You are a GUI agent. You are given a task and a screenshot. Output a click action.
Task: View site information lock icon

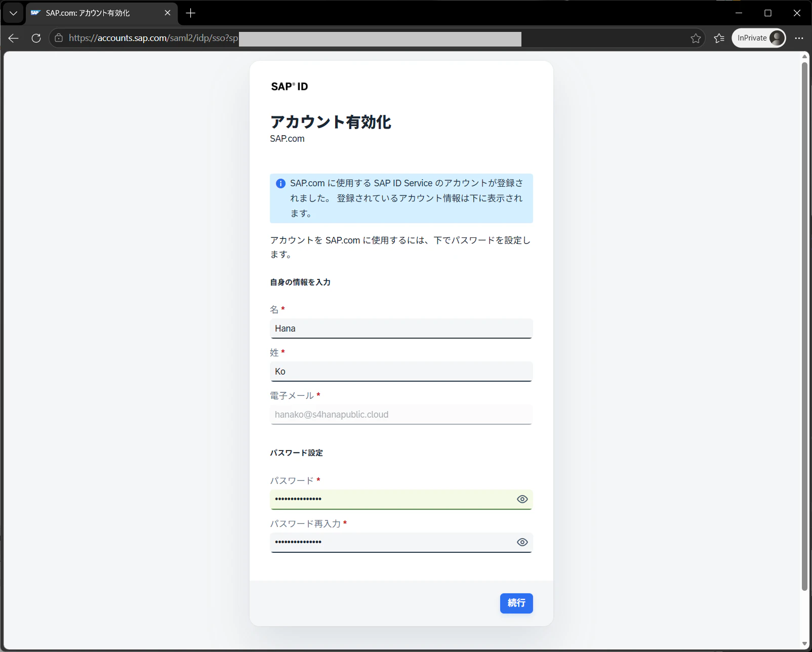click(x=59, y=38)
